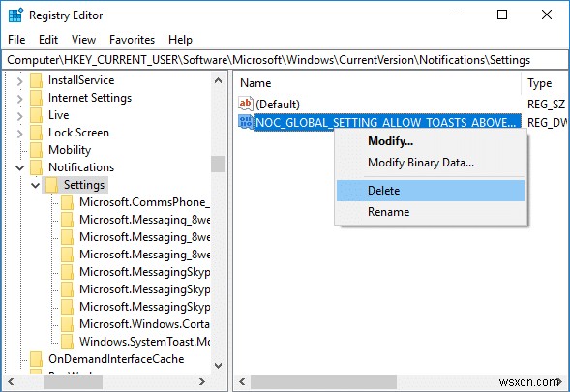
Task: Open the View menu
Action: click(83, 40)
